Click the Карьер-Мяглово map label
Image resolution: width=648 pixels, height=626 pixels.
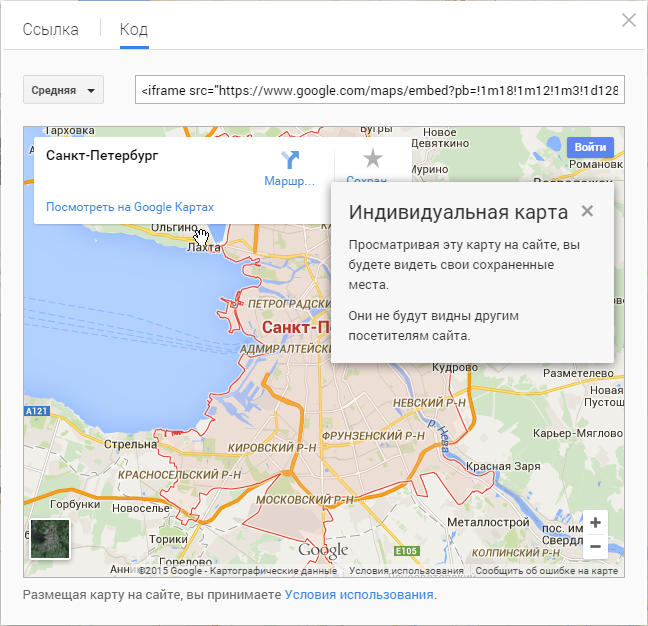pyautogui.click(x=577, y=433)
